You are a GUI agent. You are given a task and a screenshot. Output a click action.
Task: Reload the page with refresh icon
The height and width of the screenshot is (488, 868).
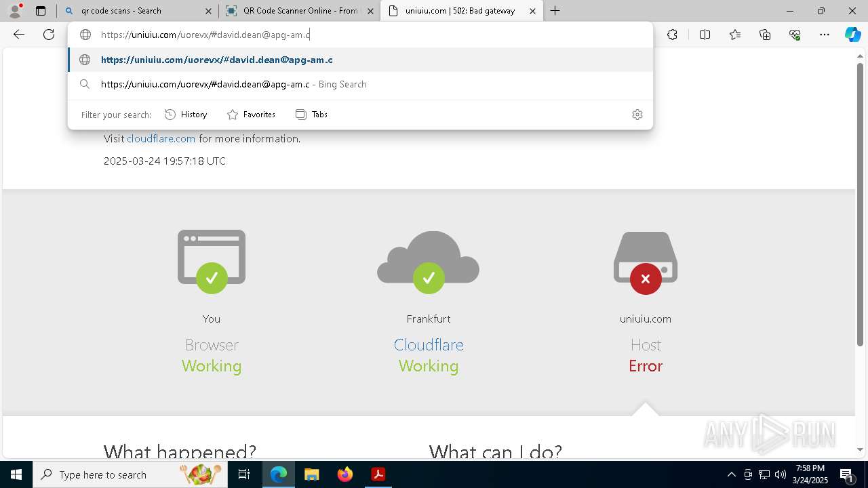pos(49,35)
